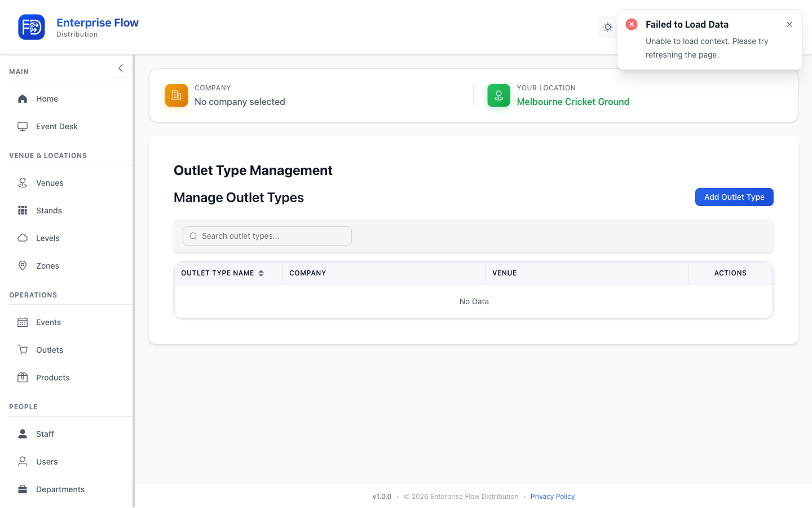Viewport: 812px width, 508px height.
Task: Click the Home house icon in sidebar
Action: tap(23, 99)
